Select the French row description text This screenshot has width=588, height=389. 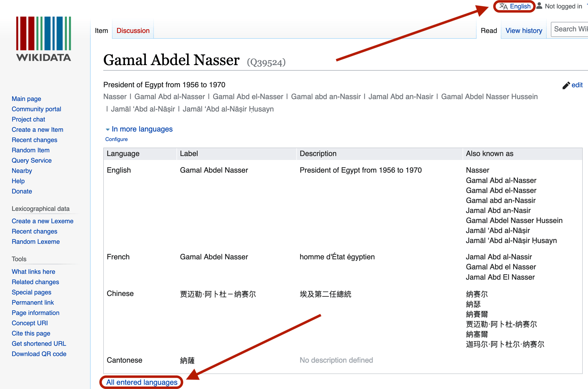pyautogui.click(x=337, y=257)
